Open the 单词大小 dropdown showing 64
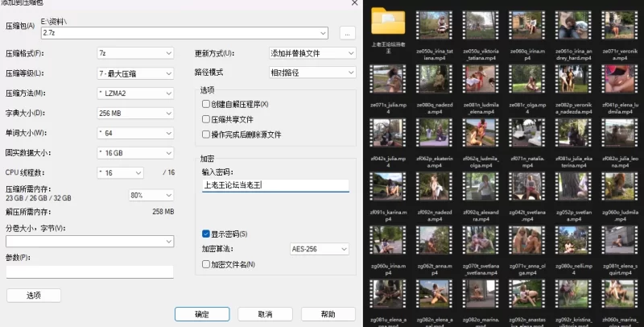This screenshot has width=644, height=327. [x=135, y=133]
